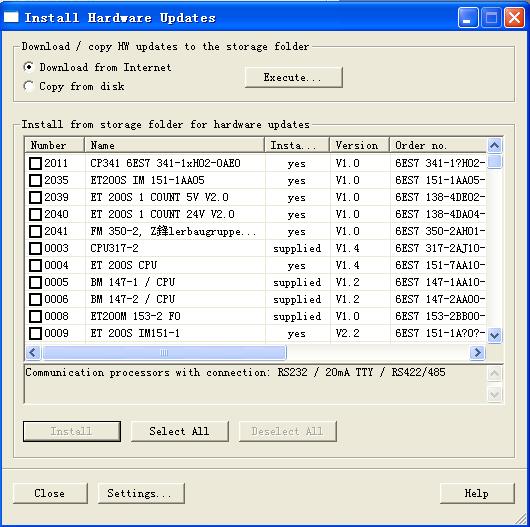Click the Execute... button
The height and width of the screenshot is (527, 530).
(x=293, y=77)
